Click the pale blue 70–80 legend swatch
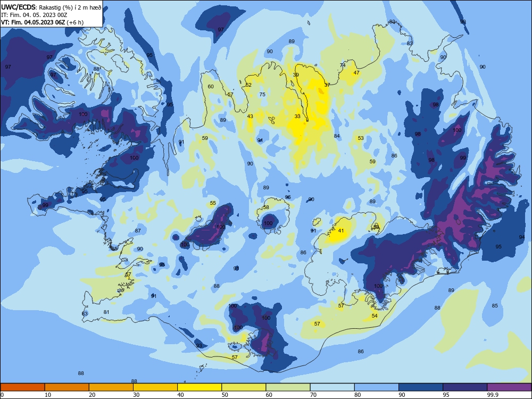Viewport: 532px width, 399px height. (x=332, y=387)
